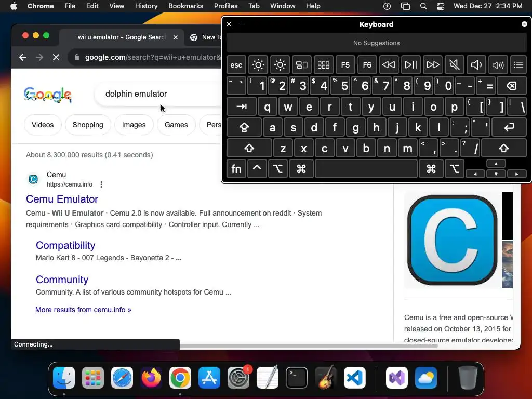Screen dimensions: 532x399
Task: Tap the mute volume key
Action: tap(454, 65)
